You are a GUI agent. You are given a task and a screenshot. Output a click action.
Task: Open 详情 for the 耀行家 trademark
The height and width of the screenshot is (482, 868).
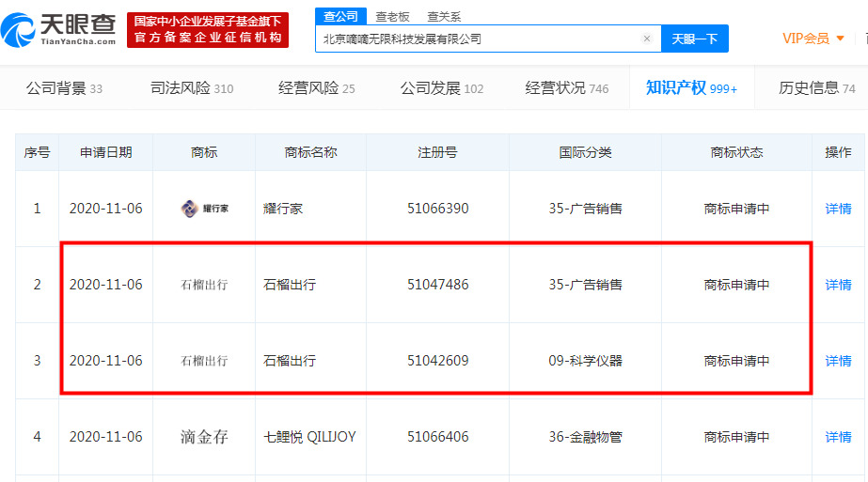[838, 209]
